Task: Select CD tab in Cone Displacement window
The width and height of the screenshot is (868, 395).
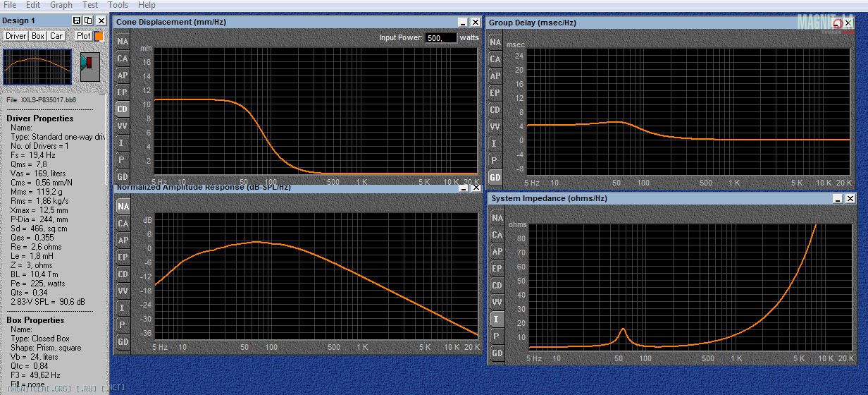Action: pos(123,109)
